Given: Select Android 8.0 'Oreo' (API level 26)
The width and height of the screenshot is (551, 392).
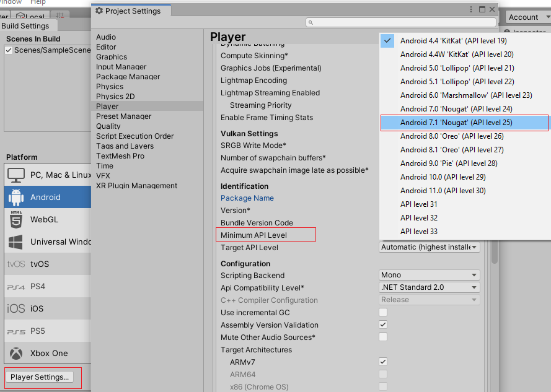Looking at the screenshot, I should pyautogui.click(x=465, y=136).
